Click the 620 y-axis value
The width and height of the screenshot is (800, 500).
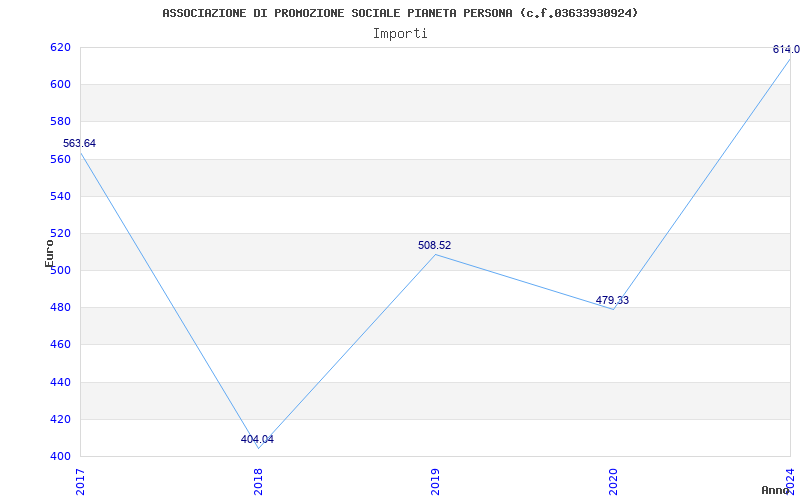coord(59,47)
